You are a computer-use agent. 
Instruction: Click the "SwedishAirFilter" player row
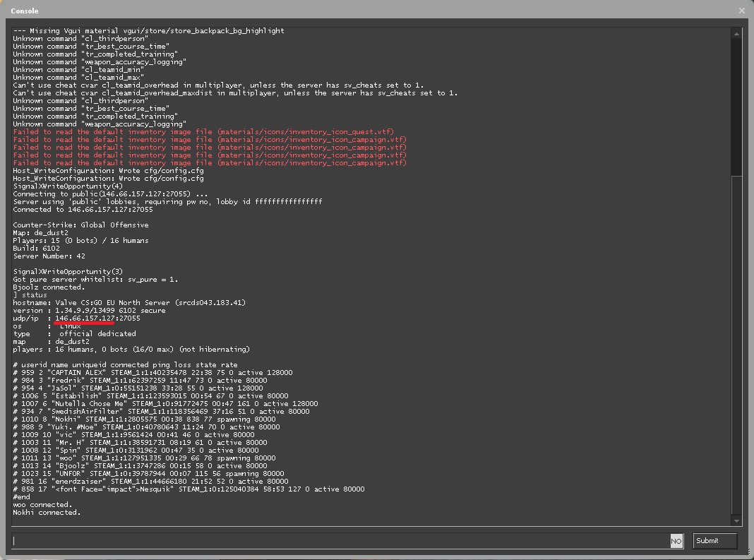click(161, 411)
